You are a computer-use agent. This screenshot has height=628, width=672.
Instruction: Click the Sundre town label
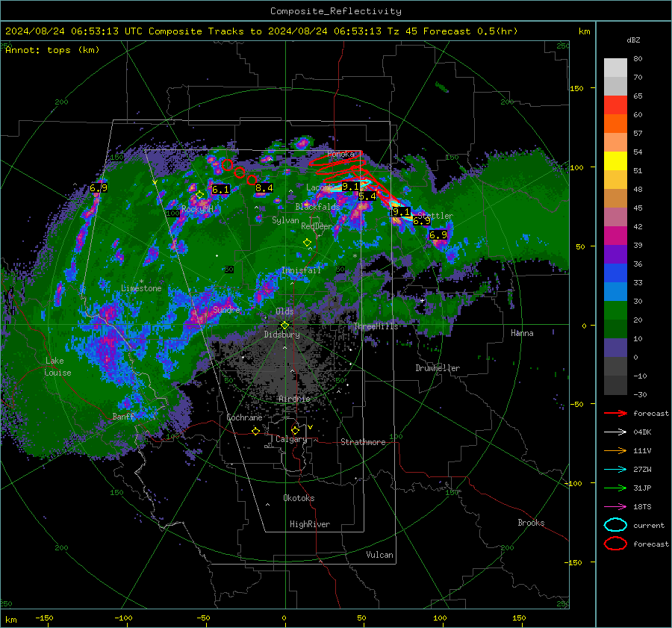226,309
